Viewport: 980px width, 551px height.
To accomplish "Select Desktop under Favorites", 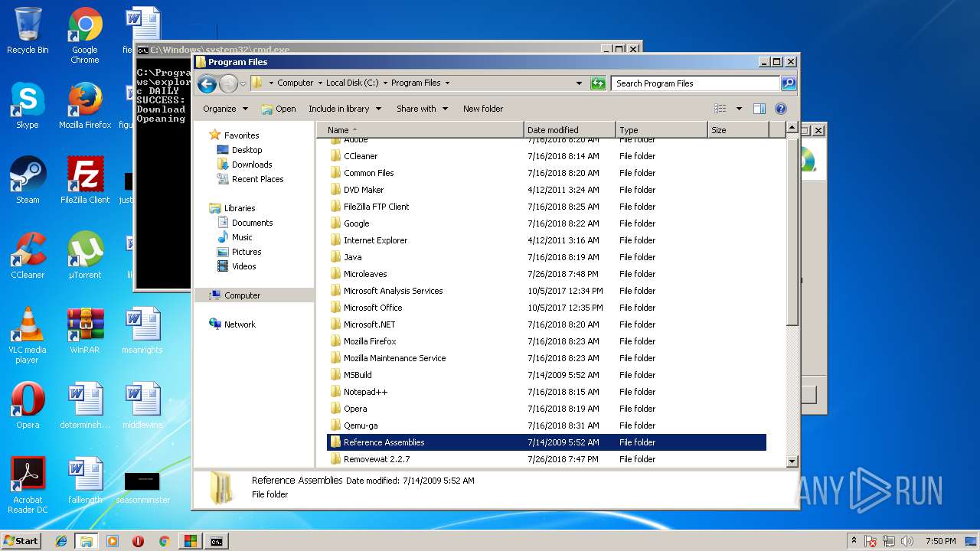I will [x=247, y=150].
